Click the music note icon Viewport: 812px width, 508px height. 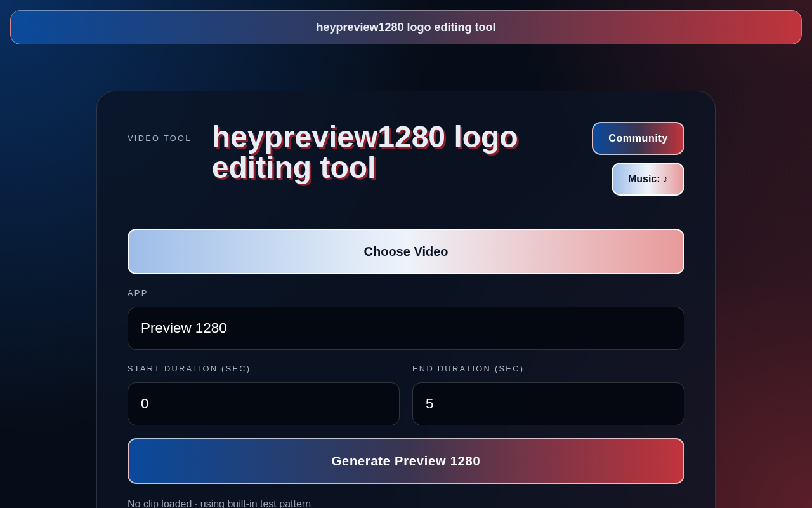pyautogui.click(x=665, y=179)
